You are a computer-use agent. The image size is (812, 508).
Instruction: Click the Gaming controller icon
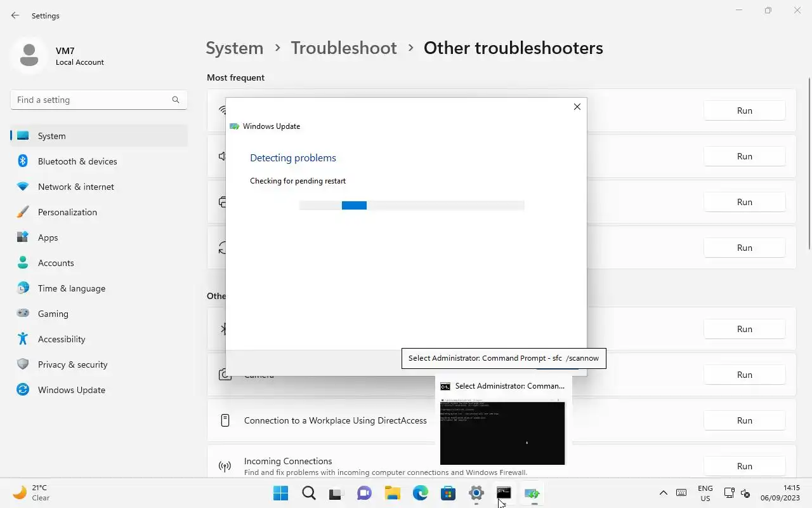click(x=23, y=314)
